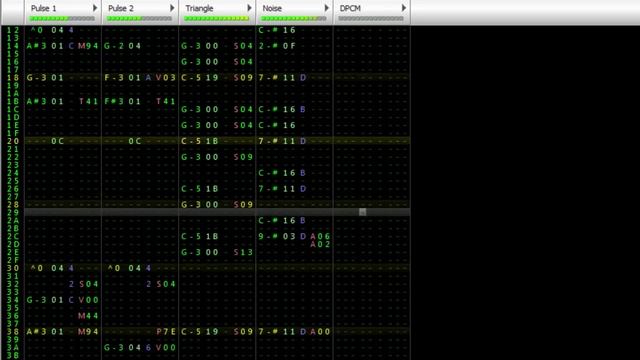Select F#3 note in Pulse 2 row 1B
This screenshot has height=360, width=640.
[x=113, y=101]
